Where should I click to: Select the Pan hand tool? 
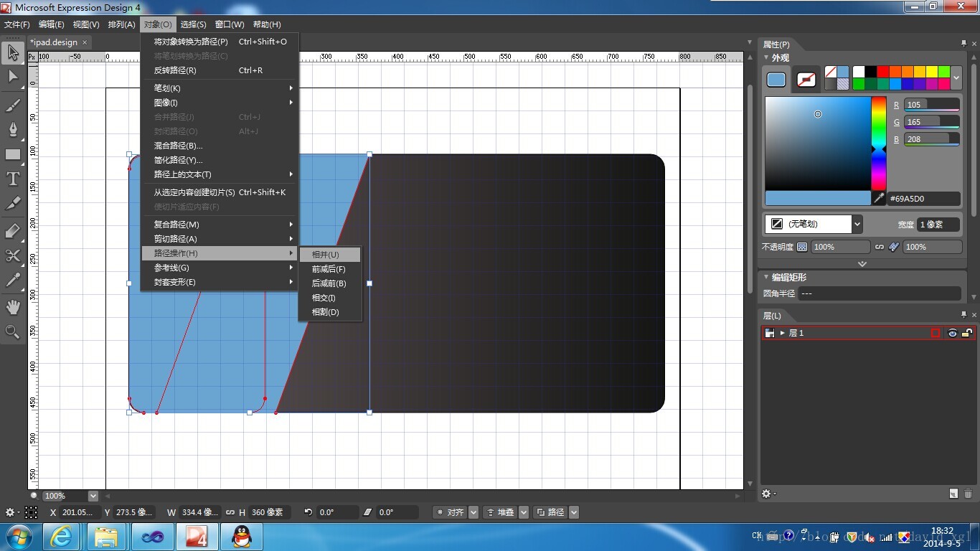[x=13, y=307]
